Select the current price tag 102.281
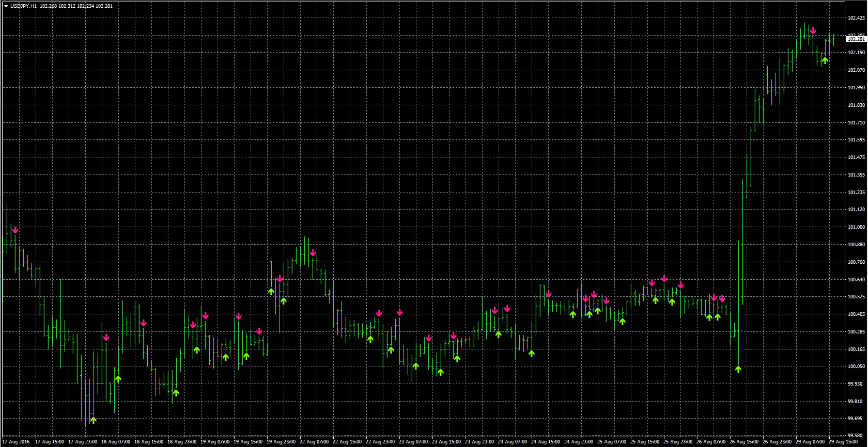Screen dimensions: 868x447 pyautogui.click(x=856, y=39)
